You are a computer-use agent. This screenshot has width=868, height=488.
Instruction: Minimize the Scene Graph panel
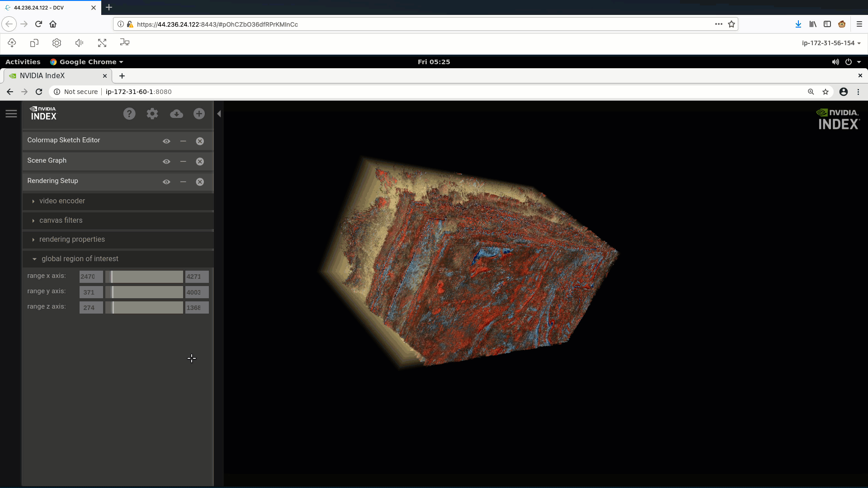(183, 161)
